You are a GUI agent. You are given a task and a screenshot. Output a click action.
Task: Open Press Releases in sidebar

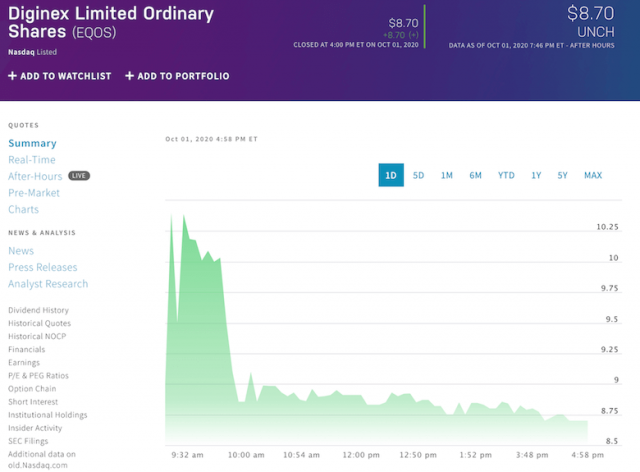click(x=42, y=267)
